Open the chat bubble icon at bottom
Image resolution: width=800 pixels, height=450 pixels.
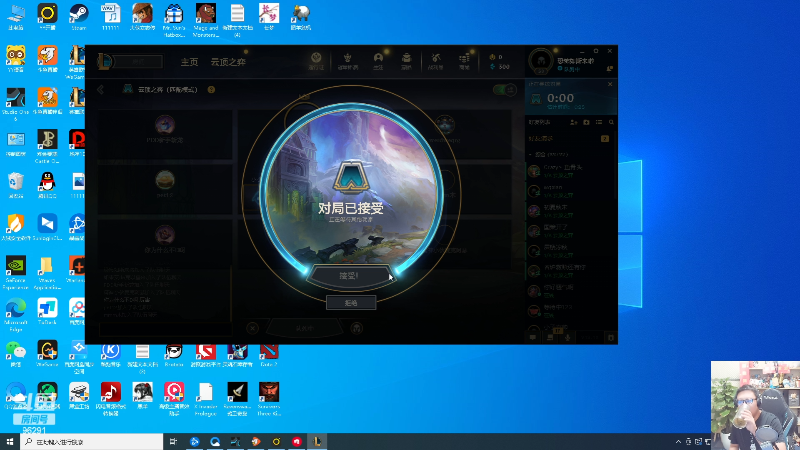[x=533, y=337]
